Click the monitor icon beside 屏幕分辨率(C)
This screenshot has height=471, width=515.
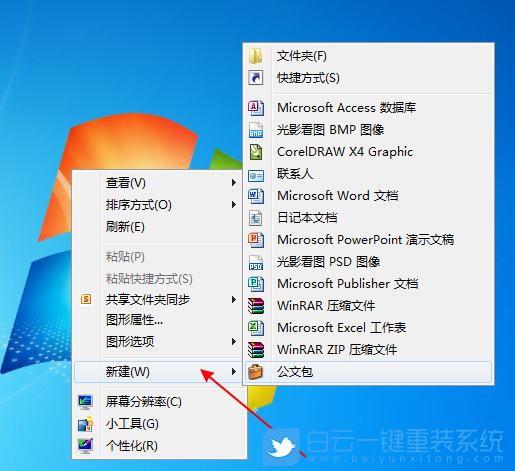85,402
